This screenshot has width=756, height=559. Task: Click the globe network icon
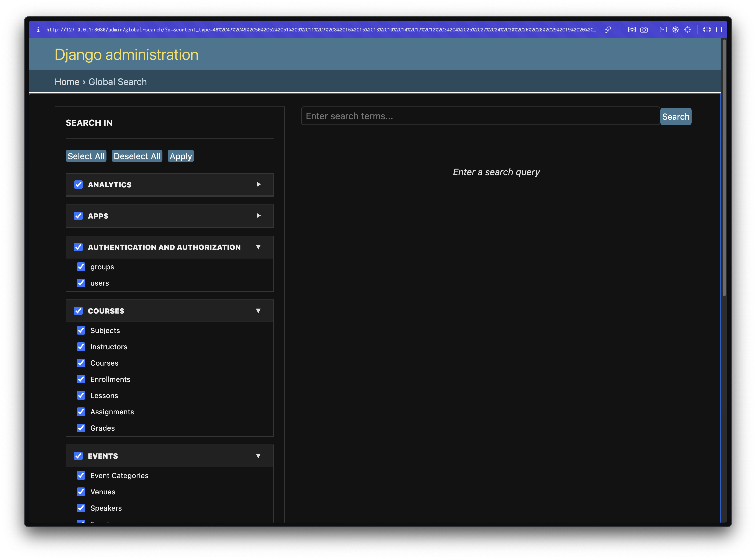pos(675,30)
